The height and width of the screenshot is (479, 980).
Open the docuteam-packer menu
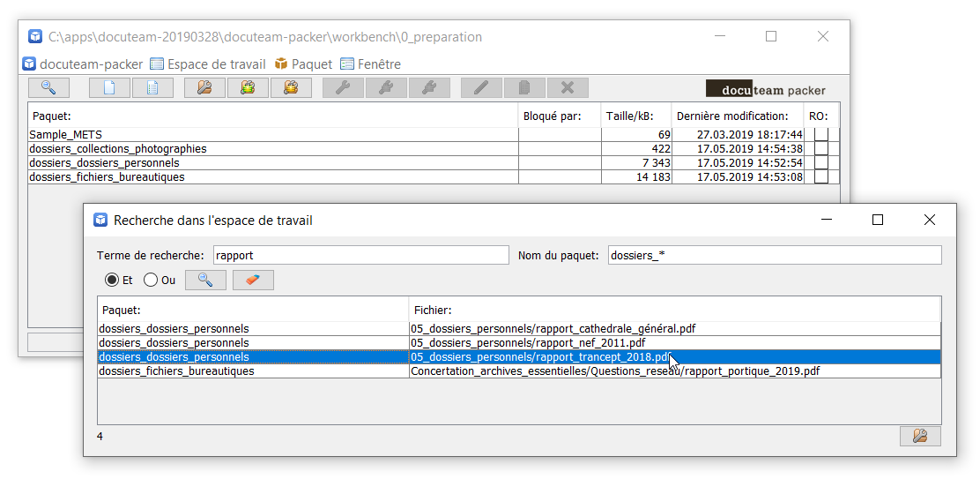pos(83,64)
